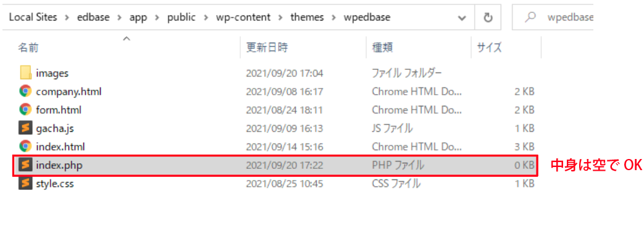
Task: Refresh the wpedbase folder view
Action: [x=488, y=17]
